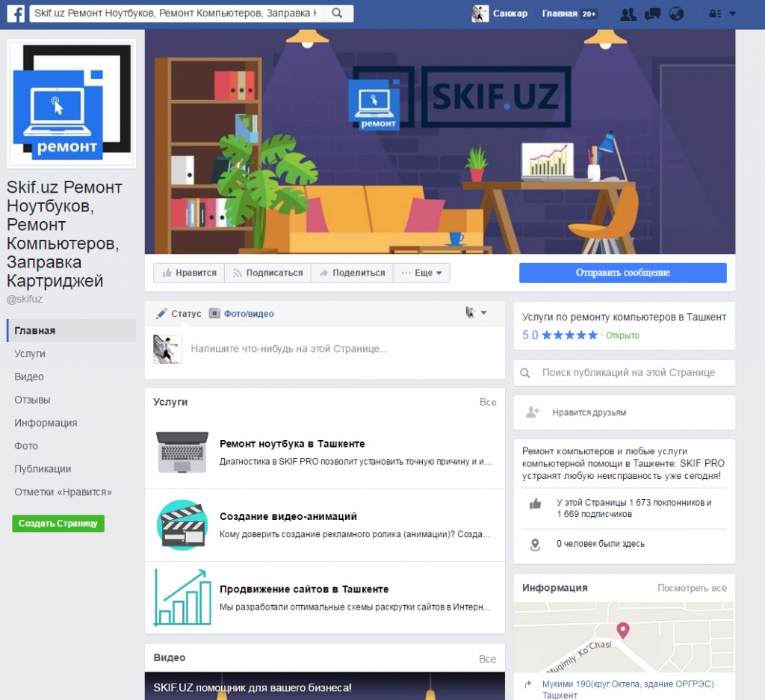Open the privacy shortcuts lock icon
Image resolution: width=765 pixels, height=700 pixels.
click(x=715, y=13)
